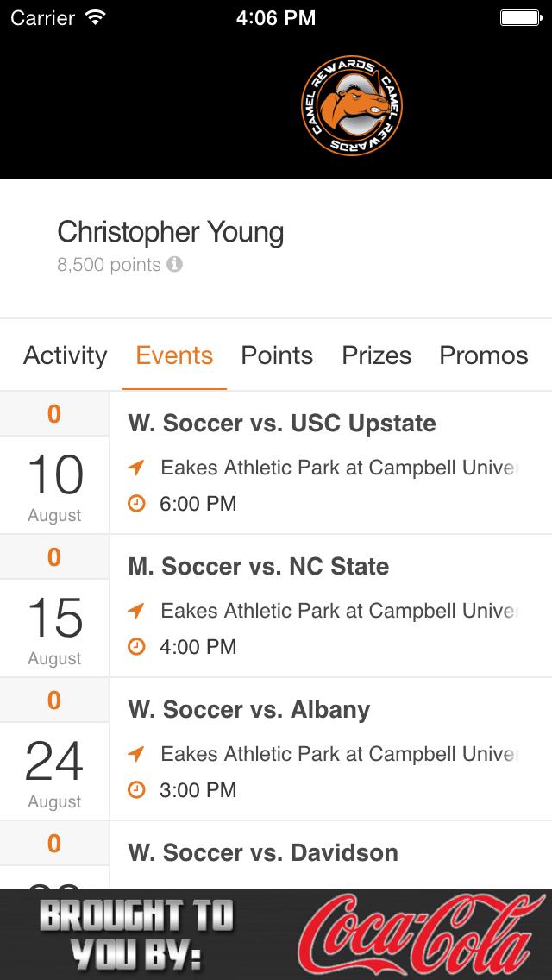Tap clock icon beside 6:00 PM
552x980 pixels.
(136, 503)
